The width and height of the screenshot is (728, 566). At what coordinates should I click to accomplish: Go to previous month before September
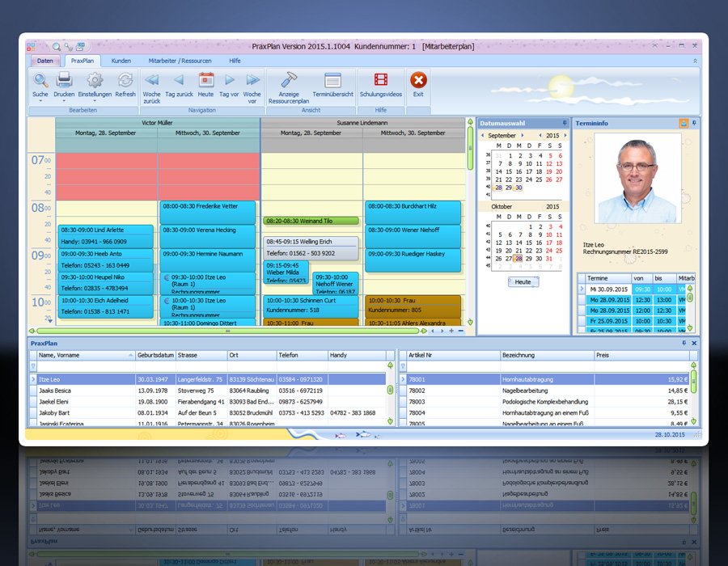(482, 136)
